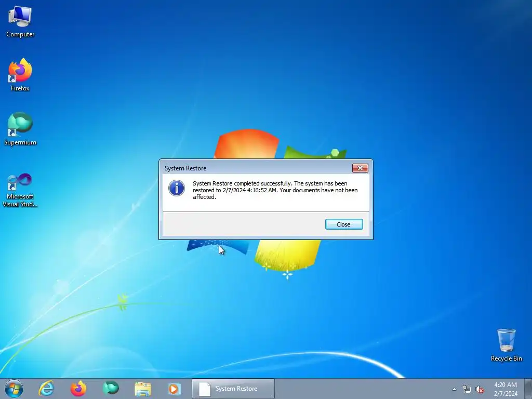
Task: Open Windows Media Player from the taskbar
Action: [x=175, y=389]
